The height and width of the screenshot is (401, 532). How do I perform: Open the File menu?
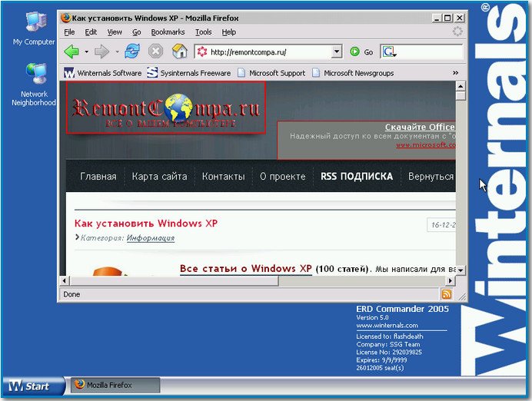[x=69, y=31]
